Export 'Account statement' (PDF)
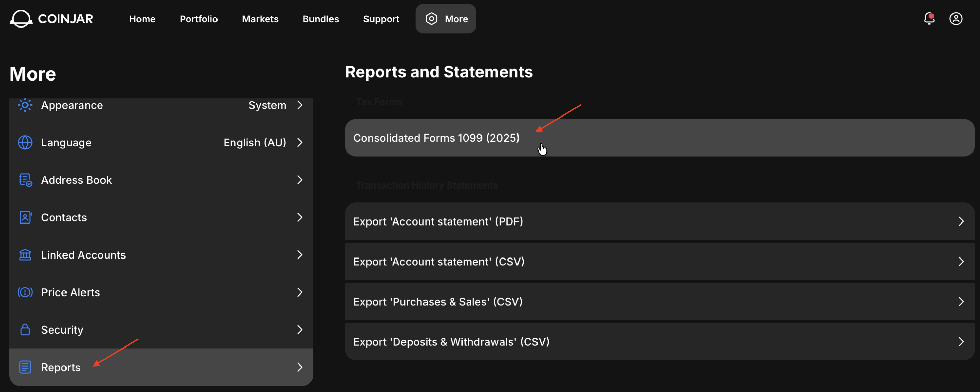The width and height of the screenshot is (980, 392). (x=660, y=221)
